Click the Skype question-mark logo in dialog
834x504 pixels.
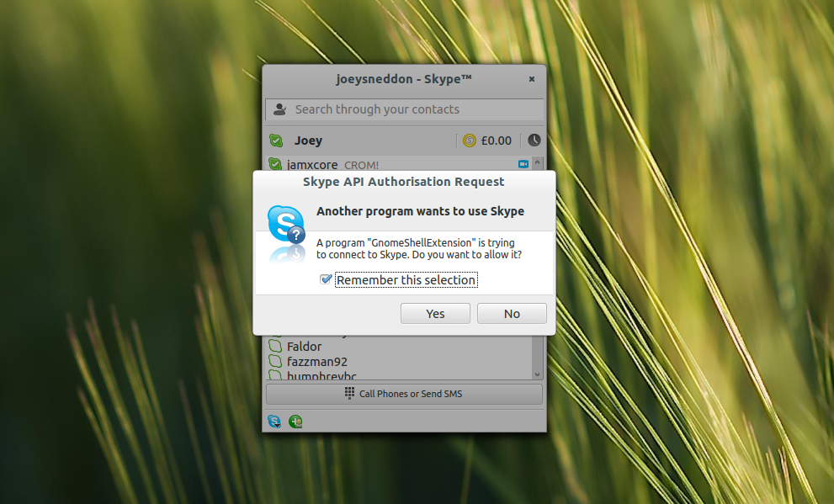[286, 225]
